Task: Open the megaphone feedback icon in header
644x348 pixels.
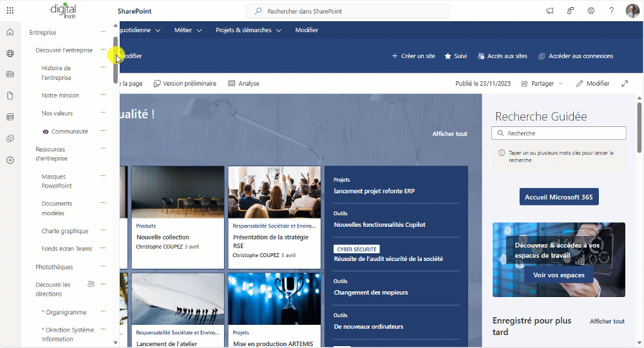Action: click(549, 11)
